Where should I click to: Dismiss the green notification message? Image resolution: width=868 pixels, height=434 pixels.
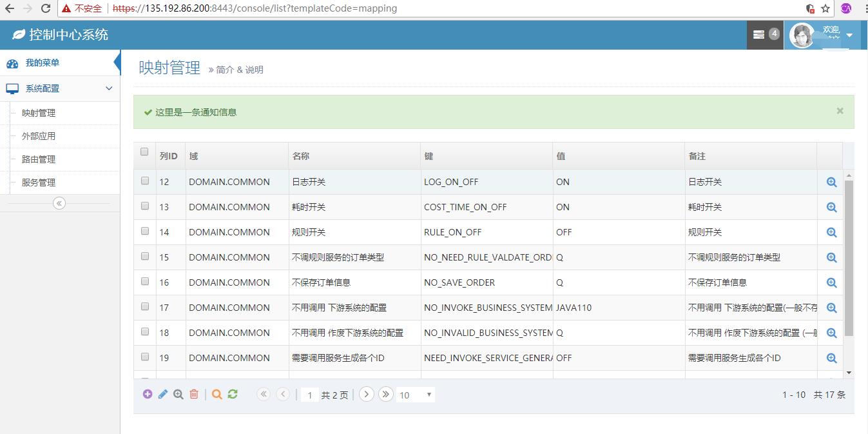(x=840, y=111)
